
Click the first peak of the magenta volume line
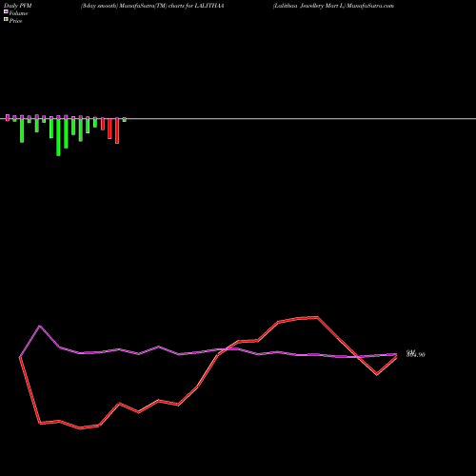(40, 326)
